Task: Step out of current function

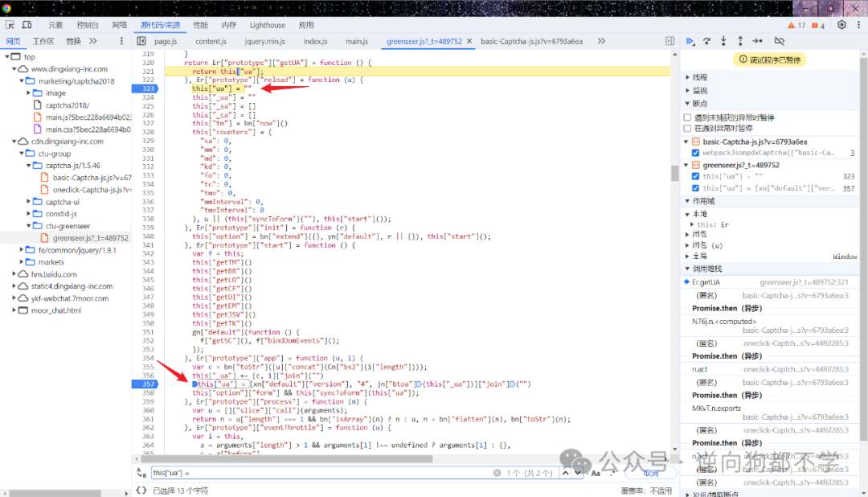Action: click(x=740, y=41)
